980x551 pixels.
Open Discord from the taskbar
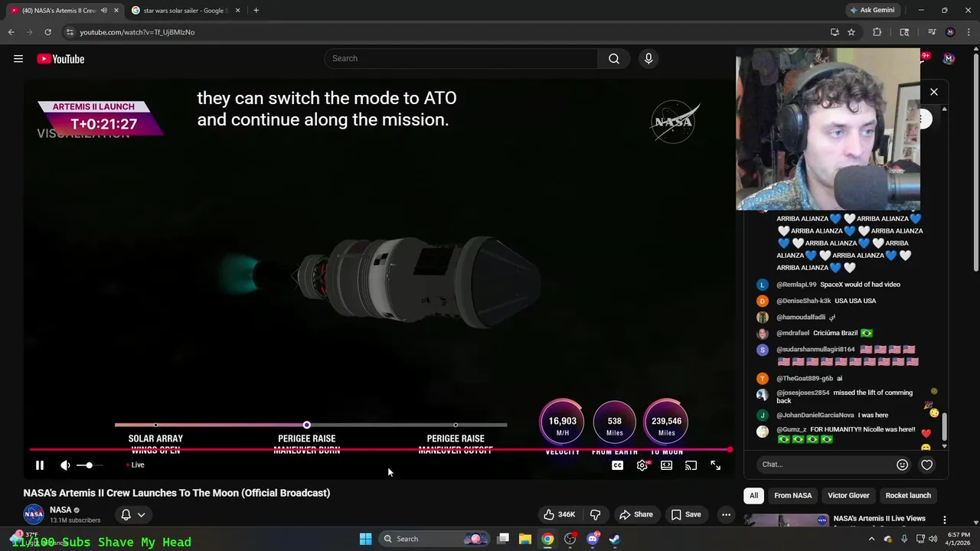(593, 539)
